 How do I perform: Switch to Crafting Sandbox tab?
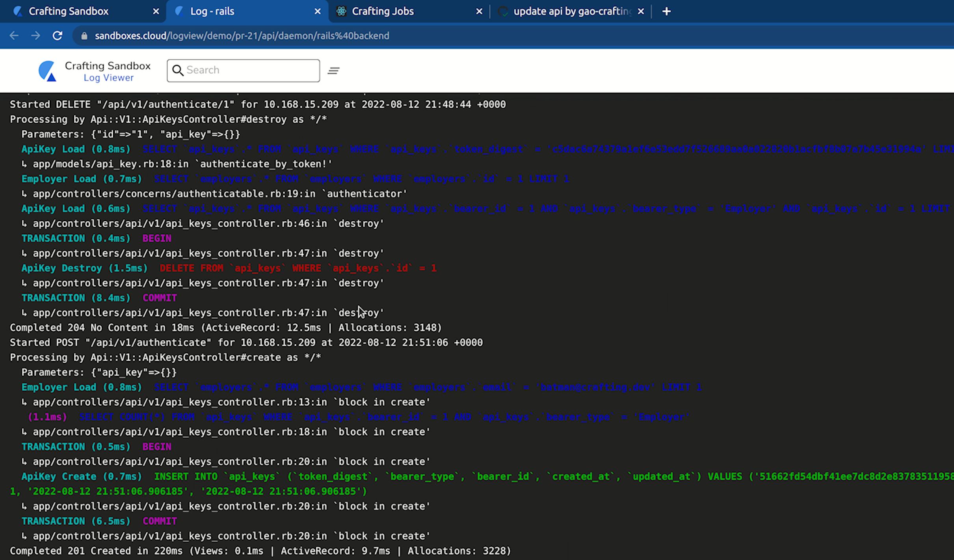pyautogui.click(x=69, y=11)
